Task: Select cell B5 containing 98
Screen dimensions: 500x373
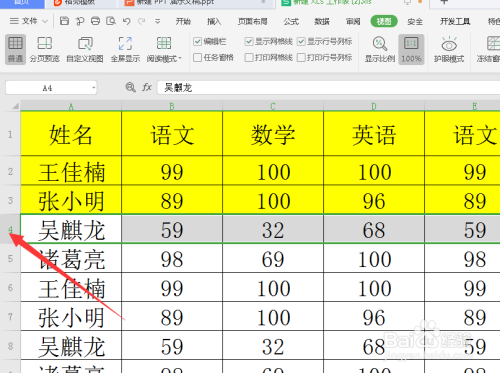Action: pyautogui.click(x=172, y=258)
